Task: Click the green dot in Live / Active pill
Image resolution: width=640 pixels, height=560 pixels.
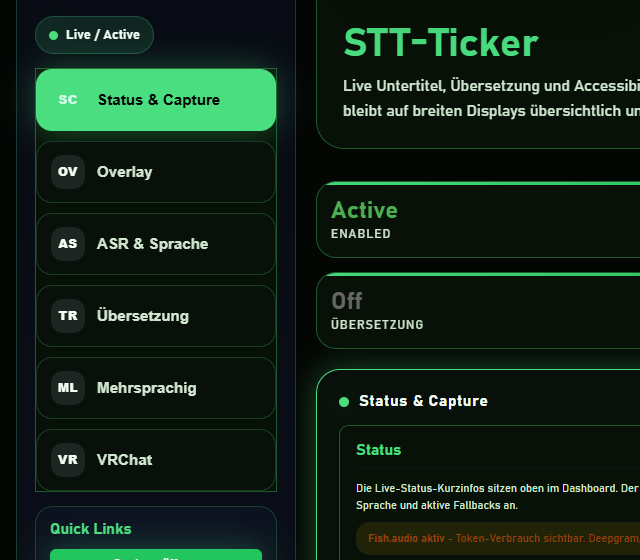Action: 53,36
